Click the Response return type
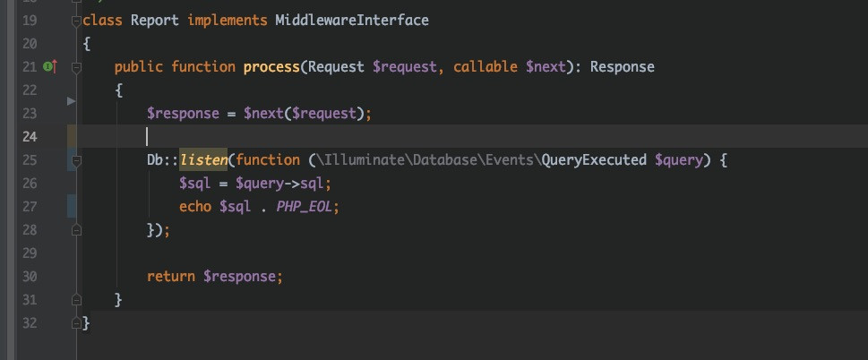This screenshot has height=360, width=868. pos(623,67)
